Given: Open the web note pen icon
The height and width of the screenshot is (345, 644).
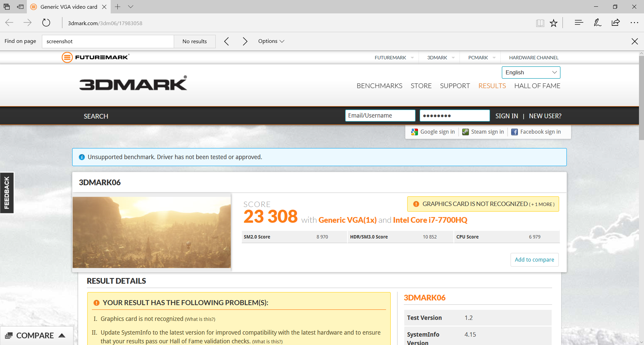Looking at the screenshot, I should 597,23.
